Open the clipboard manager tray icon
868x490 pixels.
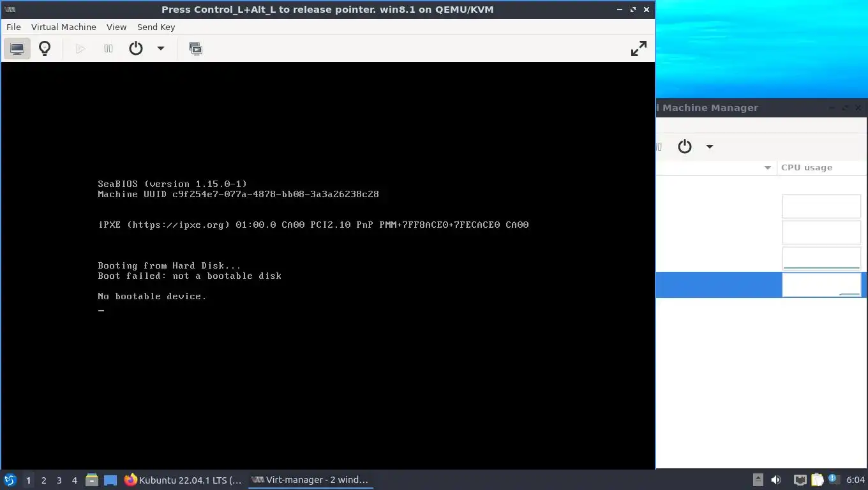click(x=818, y=480)
